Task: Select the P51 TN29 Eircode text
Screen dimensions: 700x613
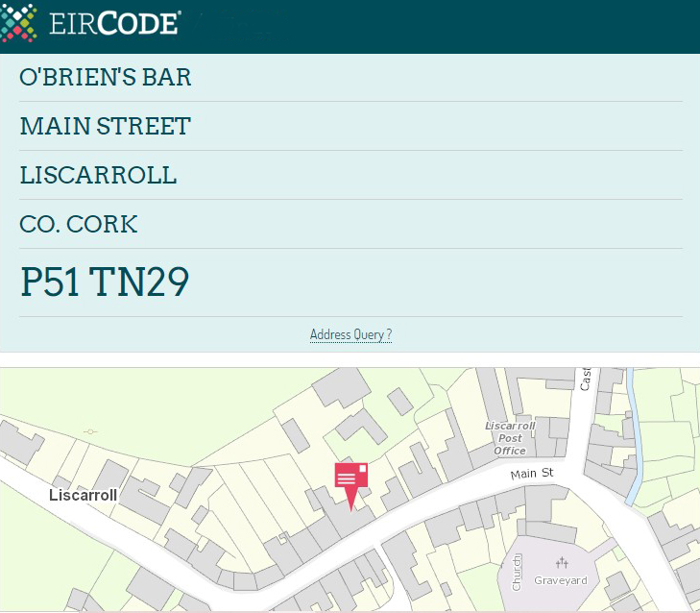Action: coord(105,282)
